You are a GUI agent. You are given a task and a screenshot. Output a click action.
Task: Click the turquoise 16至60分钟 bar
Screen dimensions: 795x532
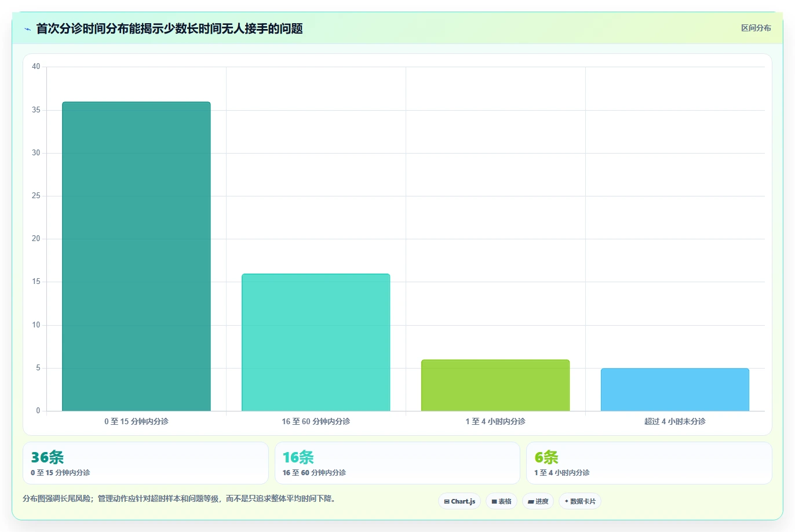point(316,342)
